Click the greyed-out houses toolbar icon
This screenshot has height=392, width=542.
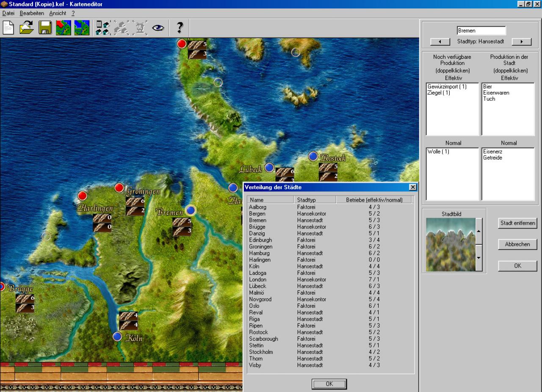(121, 28)
